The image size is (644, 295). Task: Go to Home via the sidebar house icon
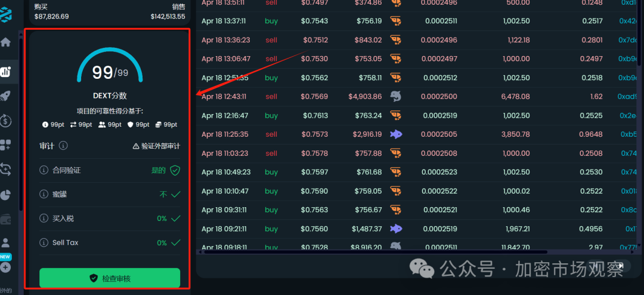[x=5, y=42]
